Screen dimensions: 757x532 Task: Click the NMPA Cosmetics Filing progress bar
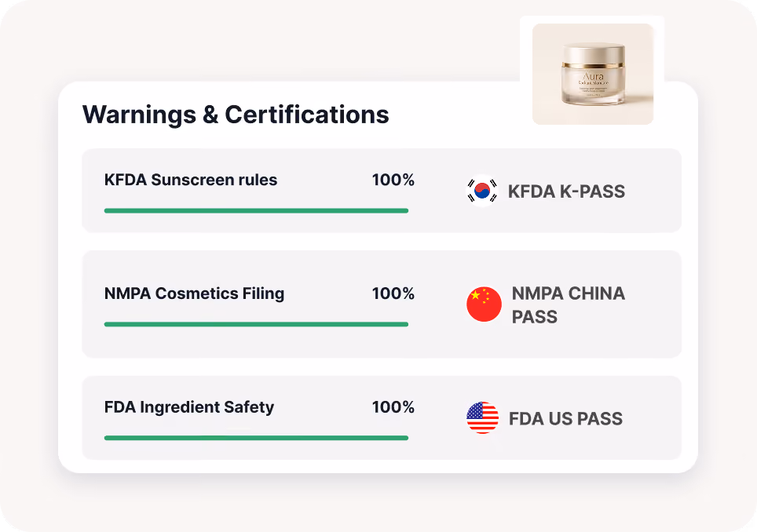click(x=256, y=324)
